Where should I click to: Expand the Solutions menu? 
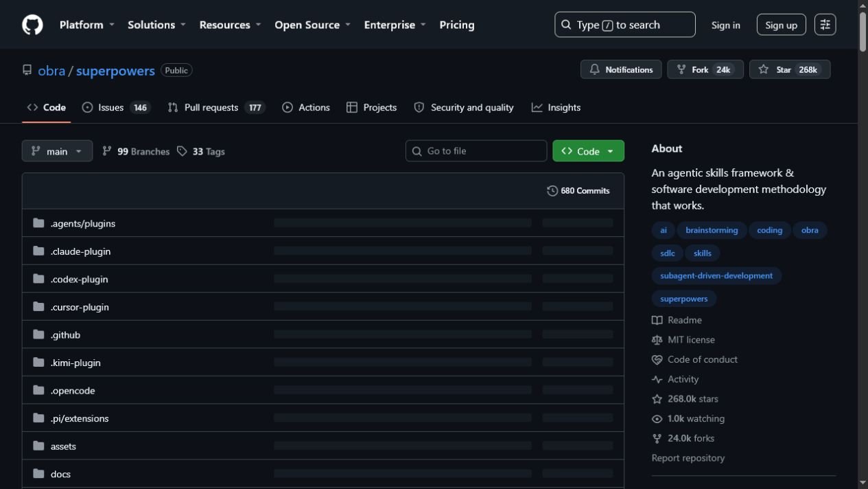click(x=157, y=25)
